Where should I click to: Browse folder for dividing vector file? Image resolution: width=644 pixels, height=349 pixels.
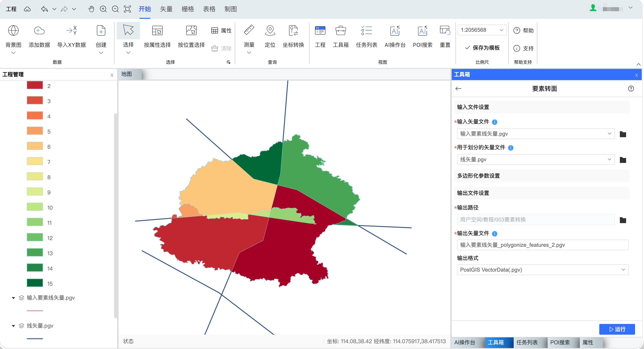click(623, 160)
